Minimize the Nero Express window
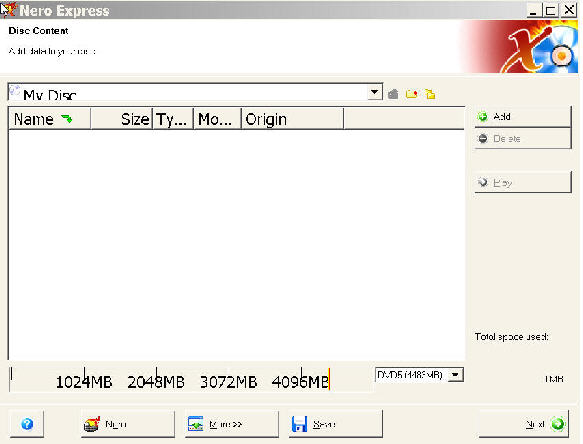This screenshot has height=444, width=583. 533,10
